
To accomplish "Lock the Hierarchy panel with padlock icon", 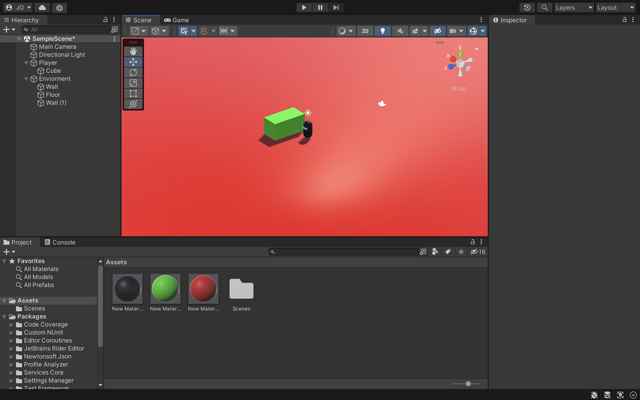I will pos(105,19).
